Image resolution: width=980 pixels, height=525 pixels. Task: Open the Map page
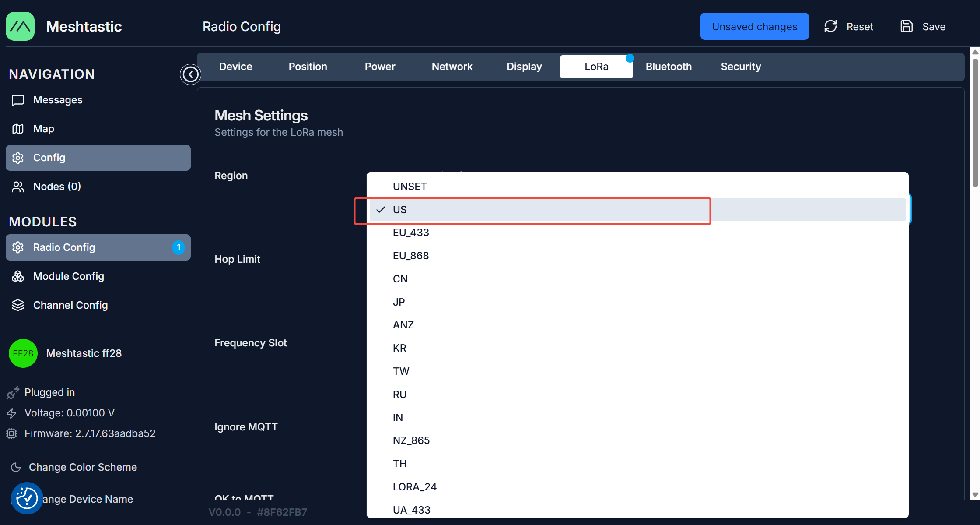pyautogui.click(x=43, y=129)
